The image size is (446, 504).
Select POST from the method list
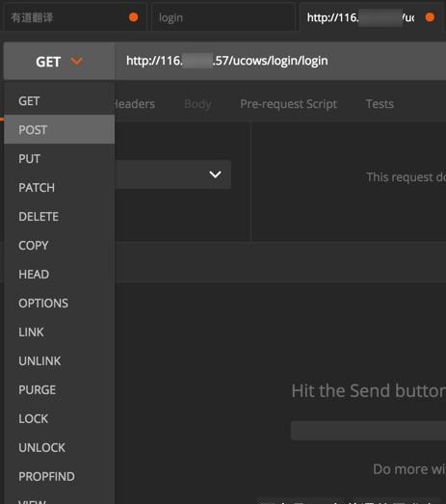coord(59,129)
